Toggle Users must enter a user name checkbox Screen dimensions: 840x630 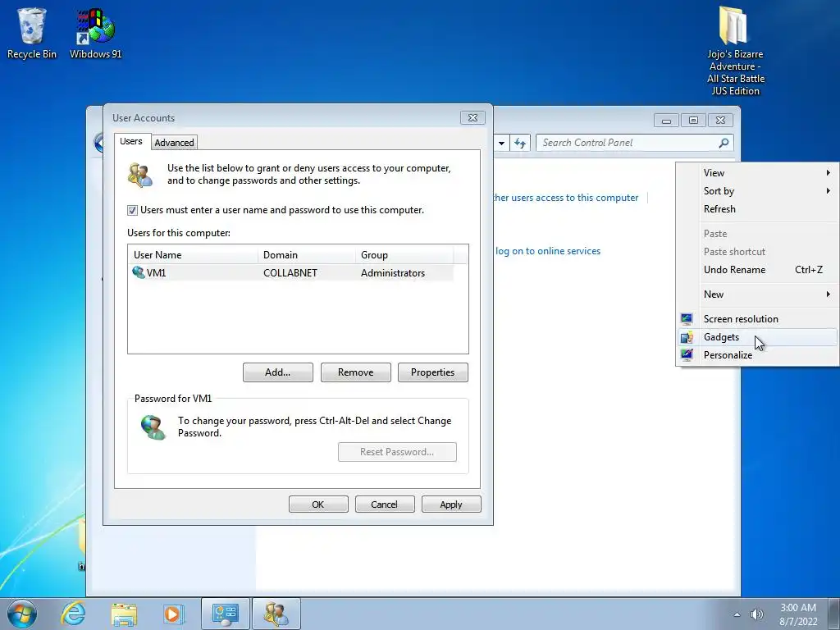click(132, 210)
